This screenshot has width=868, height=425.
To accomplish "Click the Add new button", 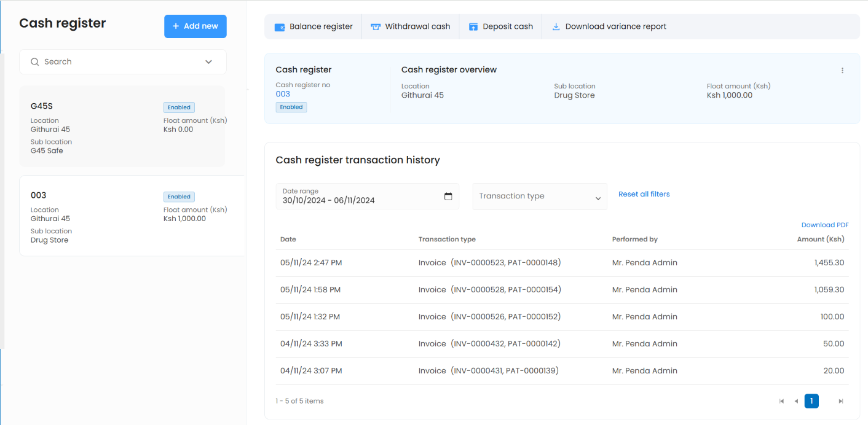I will [195, 26].
